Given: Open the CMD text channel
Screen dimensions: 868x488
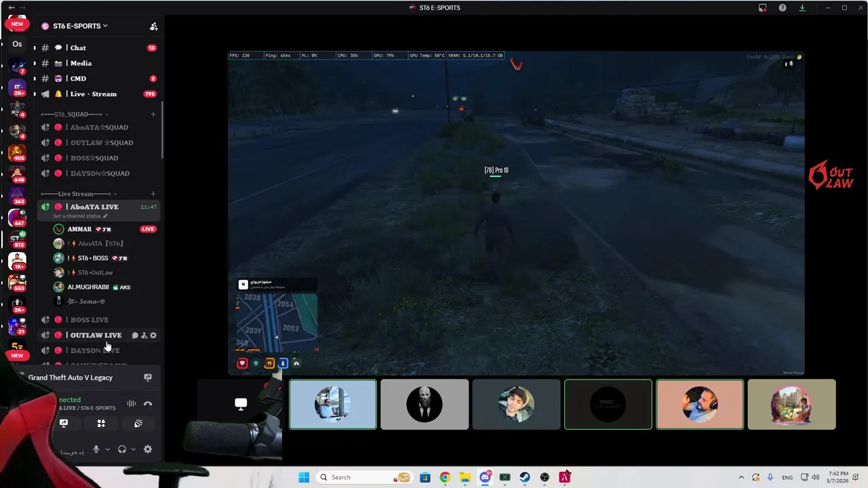Looking at the screenshot, I should [x=98, y=79].
